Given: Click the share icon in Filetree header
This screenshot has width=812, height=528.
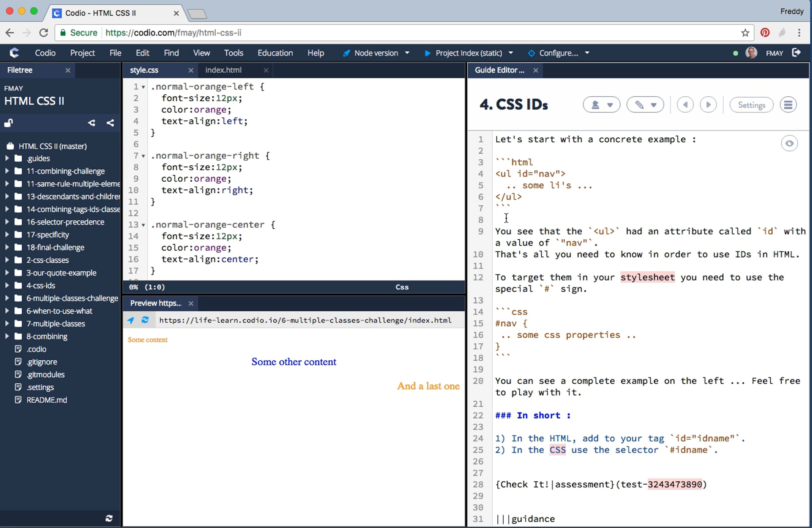Looking at the screenshot, I should point(110,123).
